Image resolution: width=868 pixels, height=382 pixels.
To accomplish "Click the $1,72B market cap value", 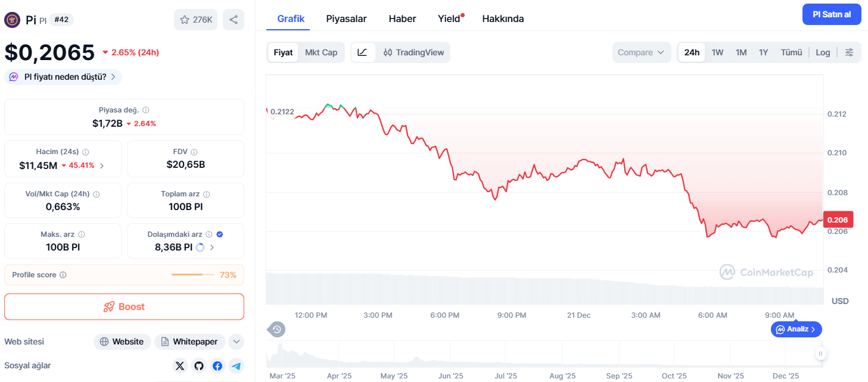I will click(107, 124).
